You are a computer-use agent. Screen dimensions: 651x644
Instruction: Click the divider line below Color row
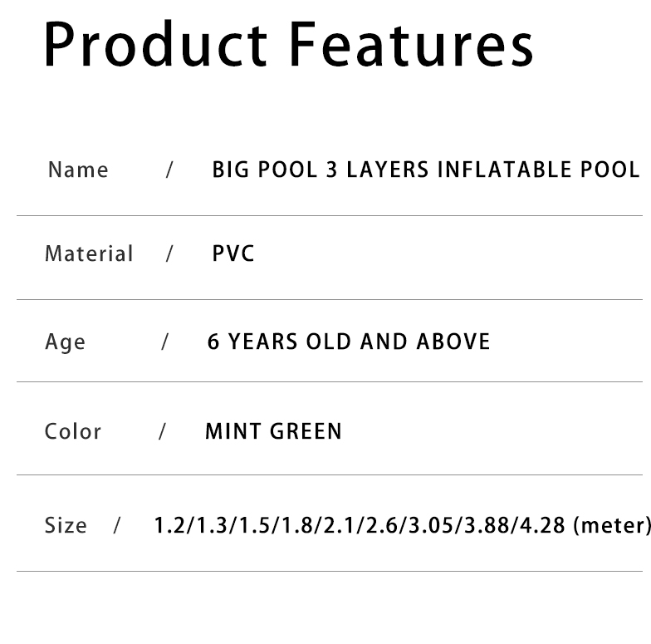point(330,474)
